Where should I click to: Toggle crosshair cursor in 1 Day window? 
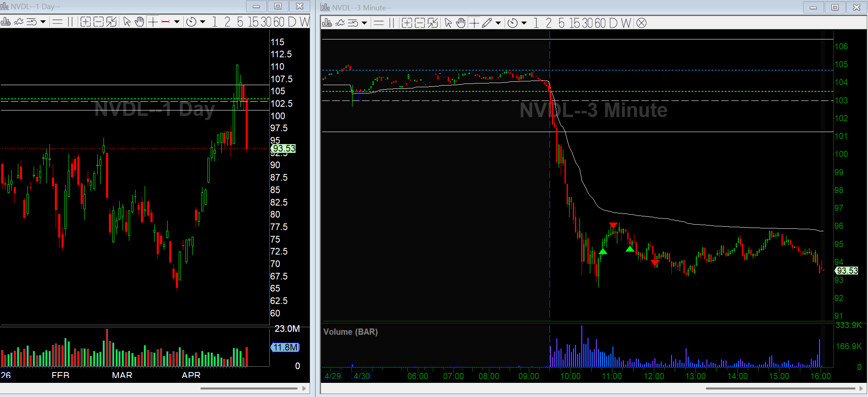153,22
